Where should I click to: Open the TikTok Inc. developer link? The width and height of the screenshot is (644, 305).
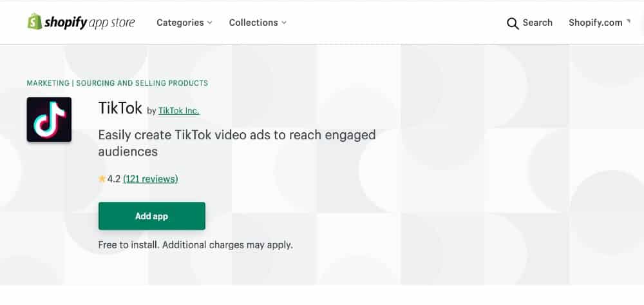coord(178,110)
